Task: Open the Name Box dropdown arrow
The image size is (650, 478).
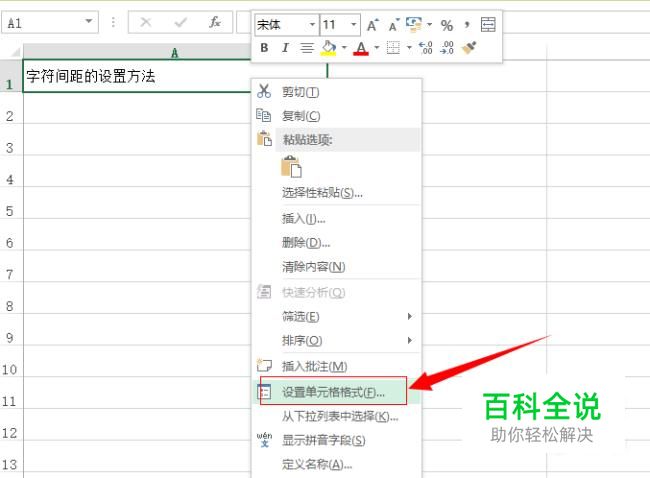Action: [88, 22]
